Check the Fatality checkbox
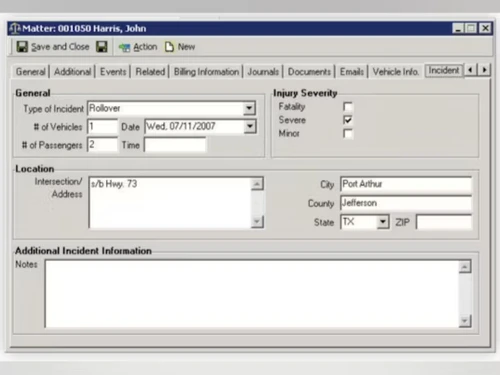This screenshot has height=375, width=500. (x=348, y=107)
